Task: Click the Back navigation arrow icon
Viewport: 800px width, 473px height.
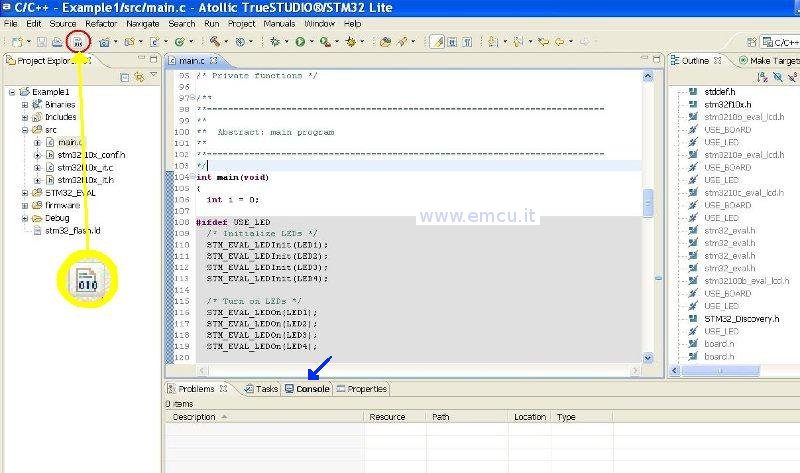Action: point(560,42)
